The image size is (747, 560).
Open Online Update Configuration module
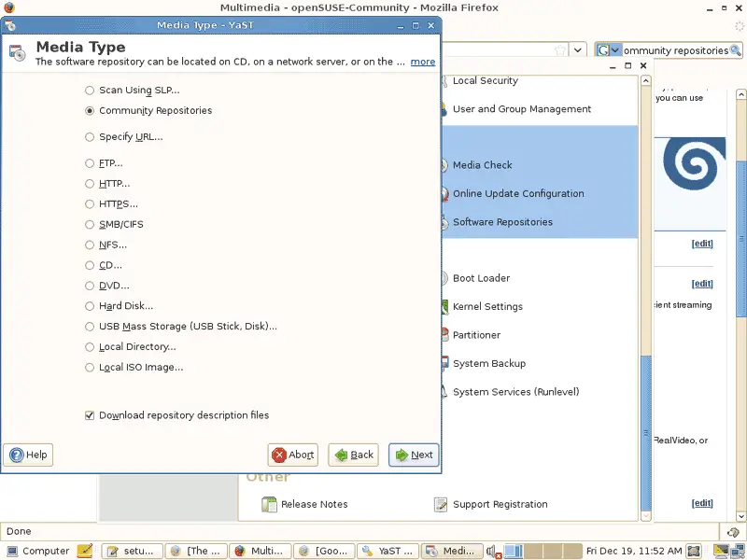[518, 194]
